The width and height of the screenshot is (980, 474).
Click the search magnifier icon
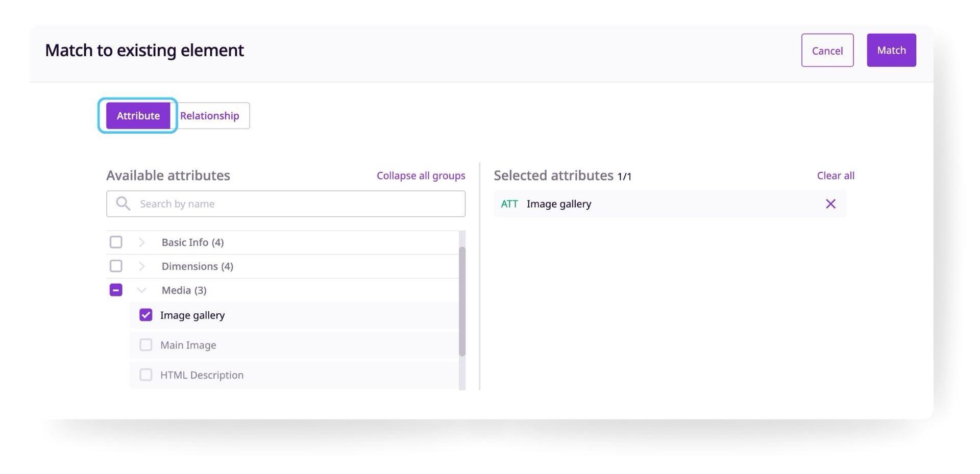click(x=123, y=204)
